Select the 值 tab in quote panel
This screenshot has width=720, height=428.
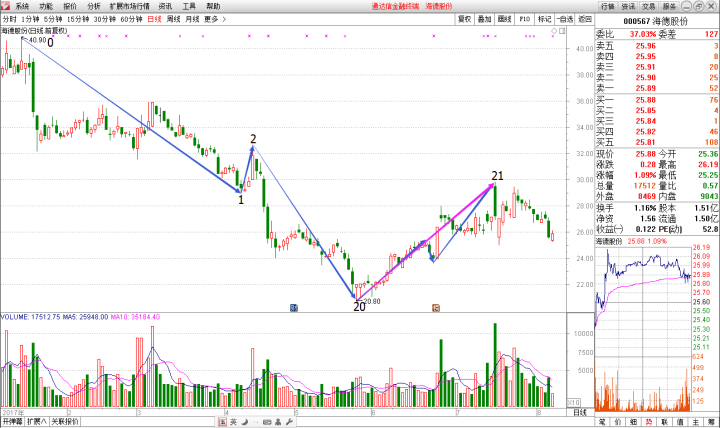click(x=681, y=422)
